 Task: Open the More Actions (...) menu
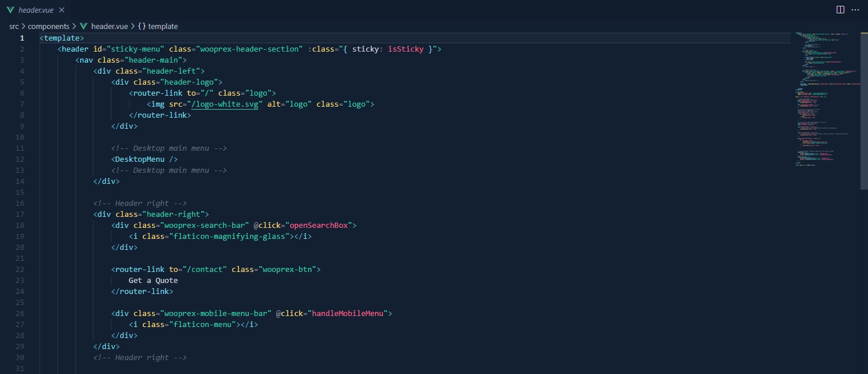point(855,9)
